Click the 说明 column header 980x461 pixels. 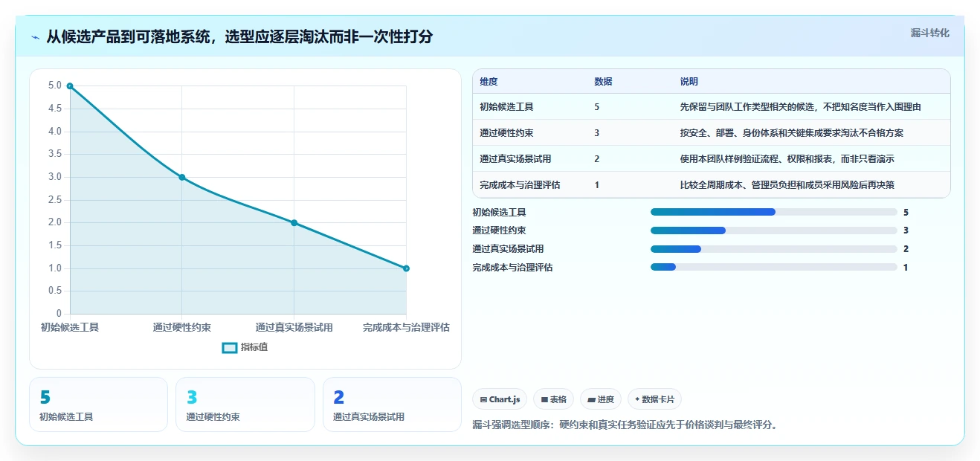pos(689,82)
